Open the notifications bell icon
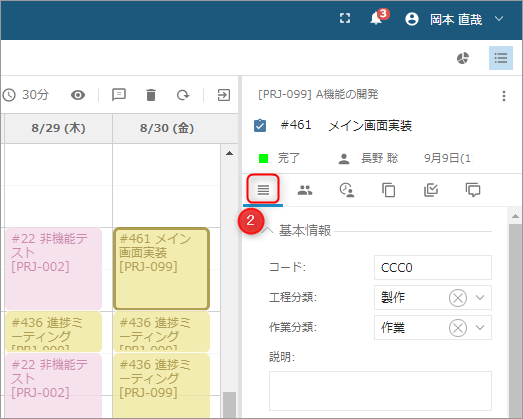 376,18
